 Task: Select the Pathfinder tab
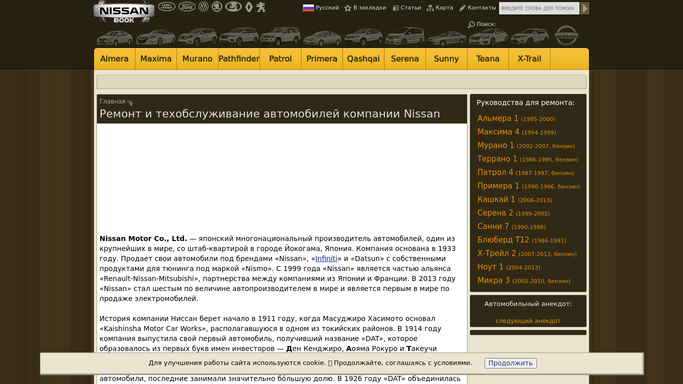(239, 59)
